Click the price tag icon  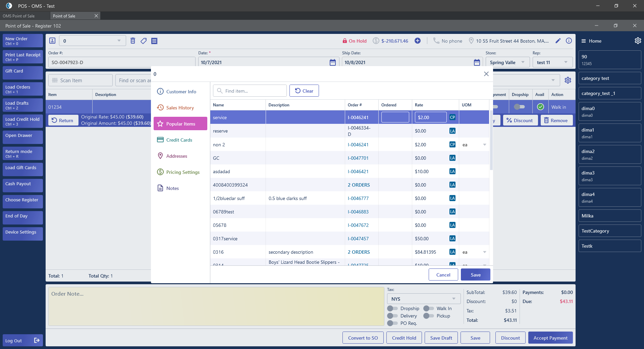144,41
